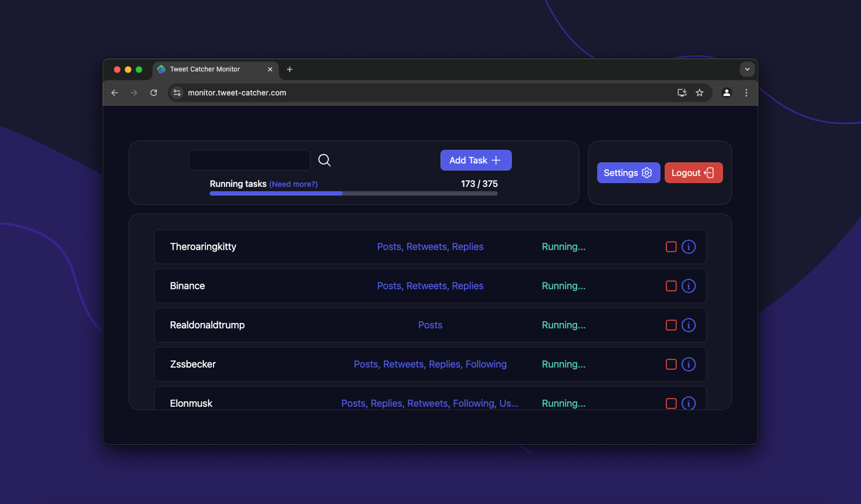861x504 pixels.
Task: Bookmark this page with star icon
Action: point(699,93)
